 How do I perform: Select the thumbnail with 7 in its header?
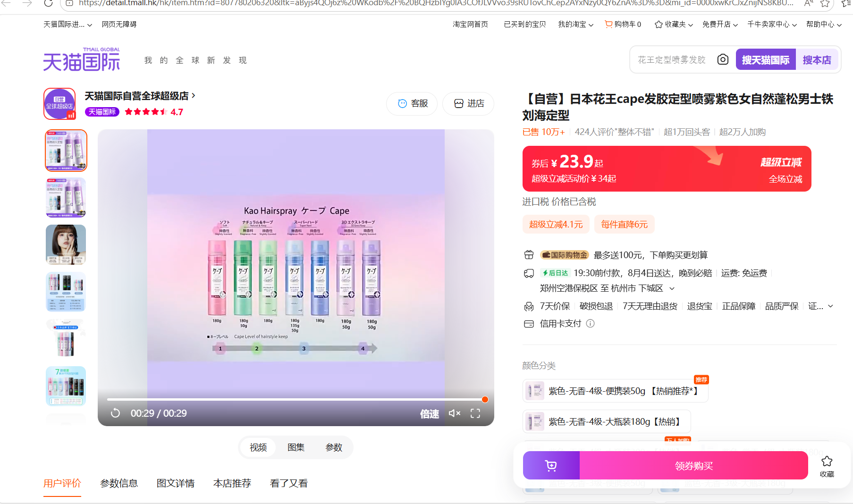tap(66, 386)
